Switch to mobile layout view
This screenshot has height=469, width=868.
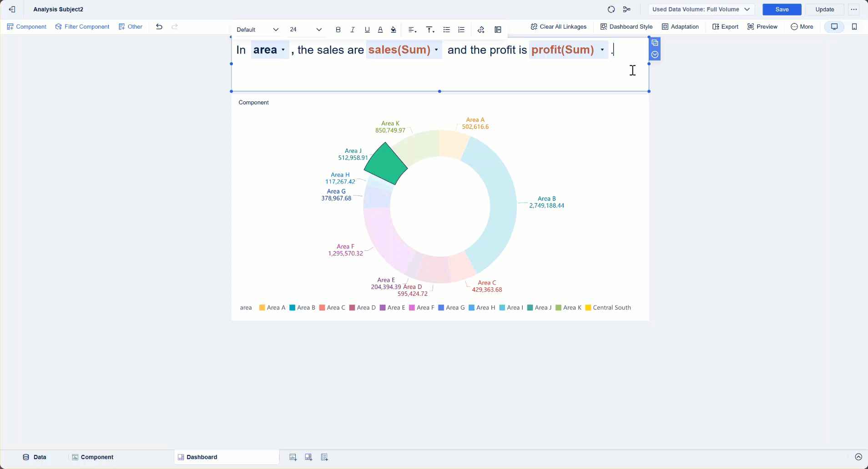[854, 27]
